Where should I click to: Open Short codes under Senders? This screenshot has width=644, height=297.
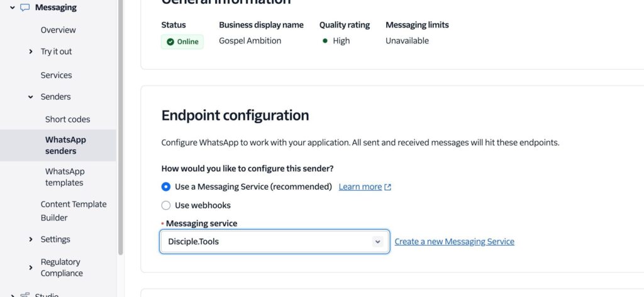tap(67, 119)
